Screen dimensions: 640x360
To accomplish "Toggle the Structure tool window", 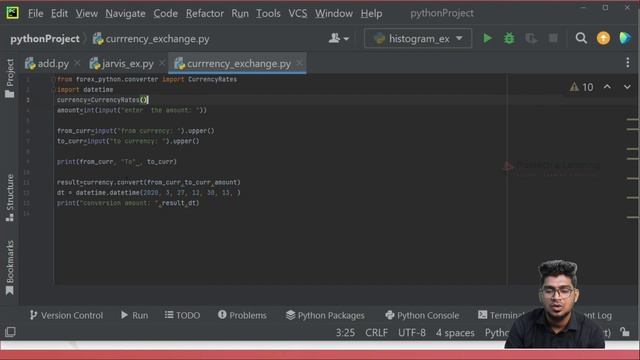I will click(10, 198).
